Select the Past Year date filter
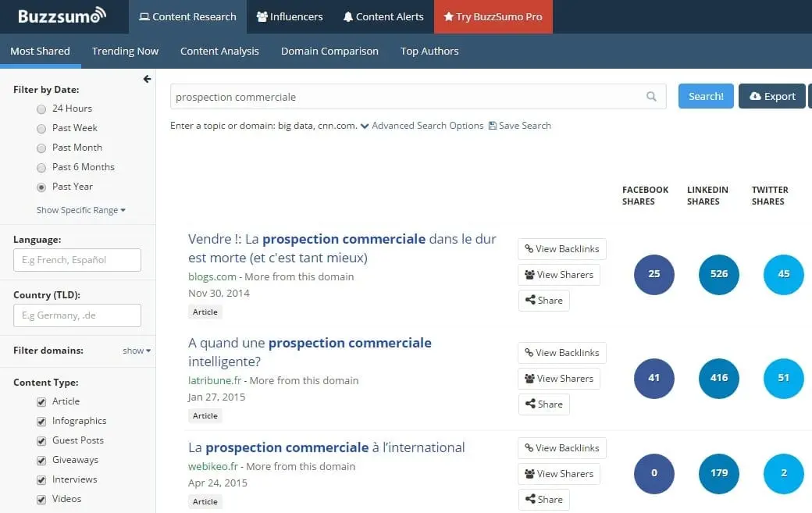This screenshot has width=812, height=513. click(41, 187)
